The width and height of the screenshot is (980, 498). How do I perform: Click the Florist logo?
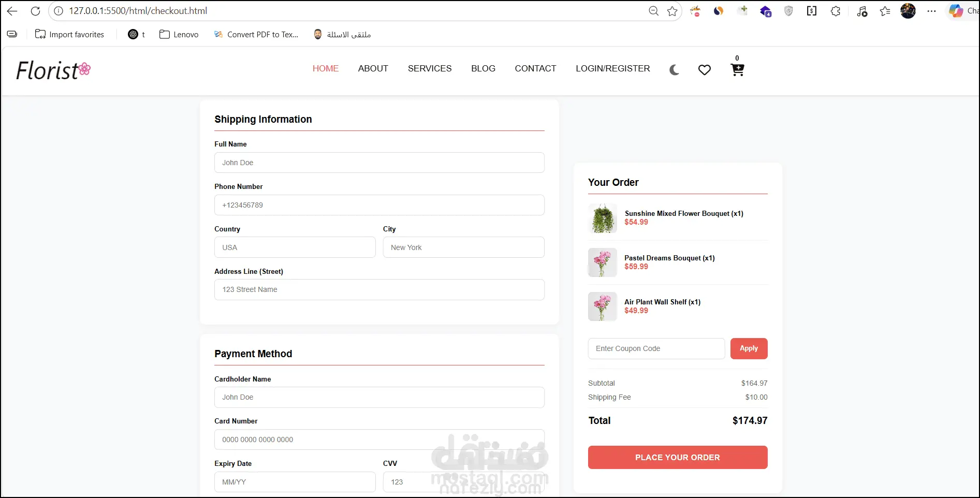point(53,70)
